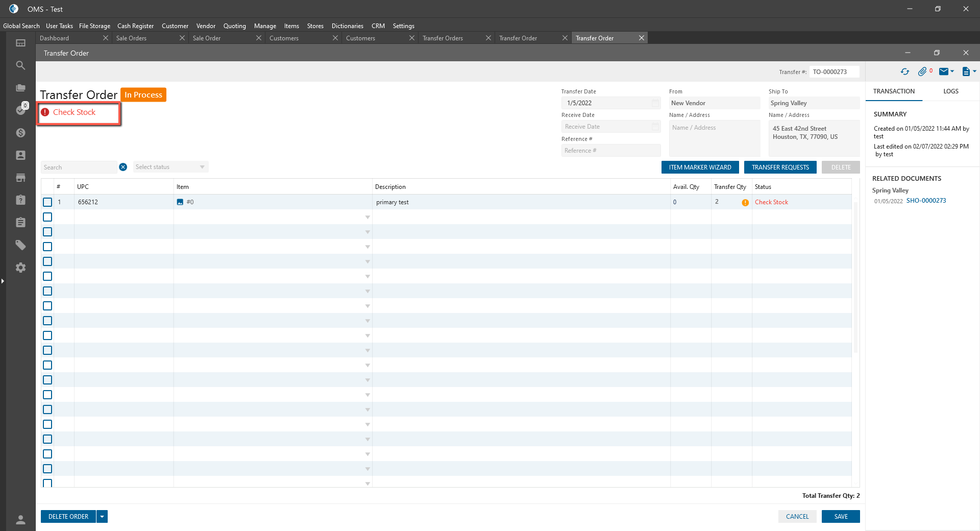Viewport: 980px width, 531px height.
Task: Click the image icon next to item #0
Action: coord(180,202)
